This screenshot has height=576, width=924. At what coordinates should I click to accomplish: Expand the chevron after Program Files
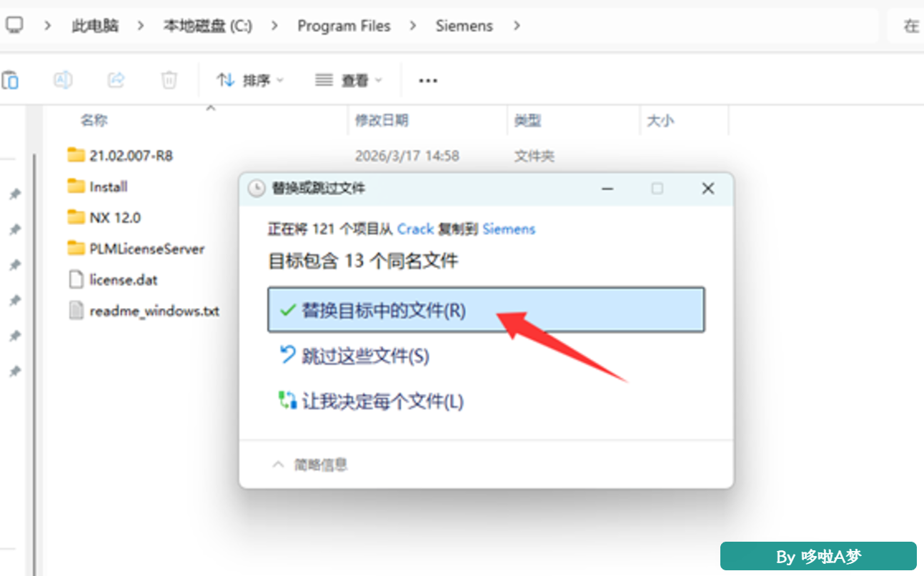413,26
